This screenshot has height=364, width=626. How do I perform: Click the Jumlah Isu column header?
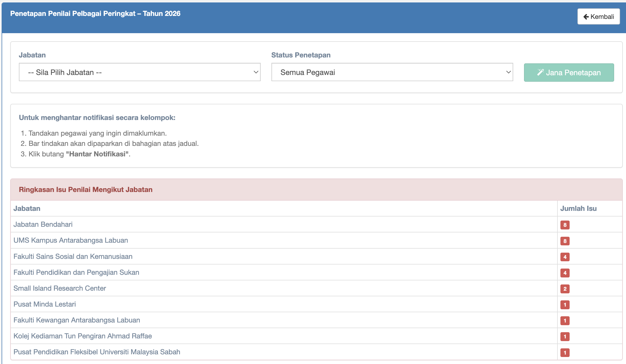point(578,208)
